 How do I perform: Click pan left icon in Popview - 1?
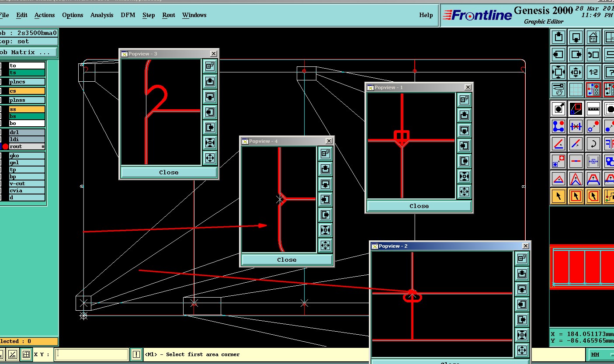464,146
